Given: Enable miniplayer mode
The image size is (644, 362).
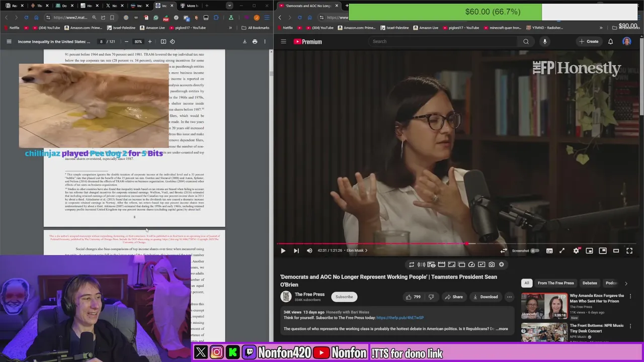Looking at the screenshot, I should click(x=589, y=250).
